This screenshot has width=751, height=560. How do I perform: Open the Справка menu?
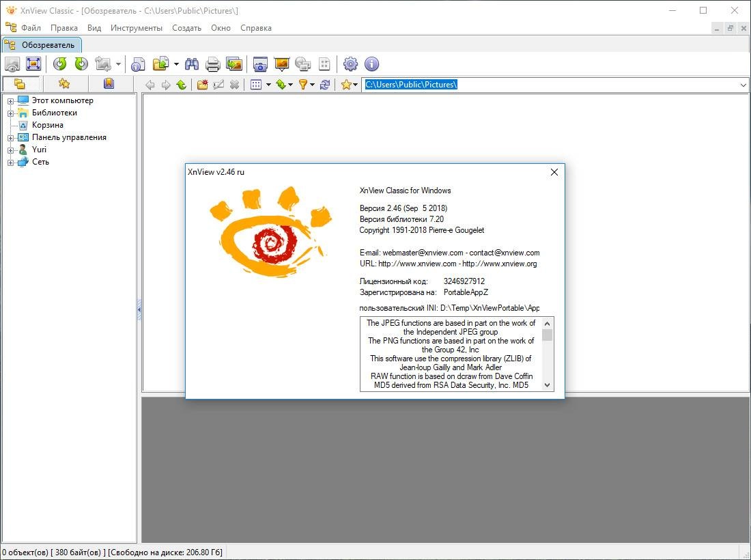[x=256, y=28]
